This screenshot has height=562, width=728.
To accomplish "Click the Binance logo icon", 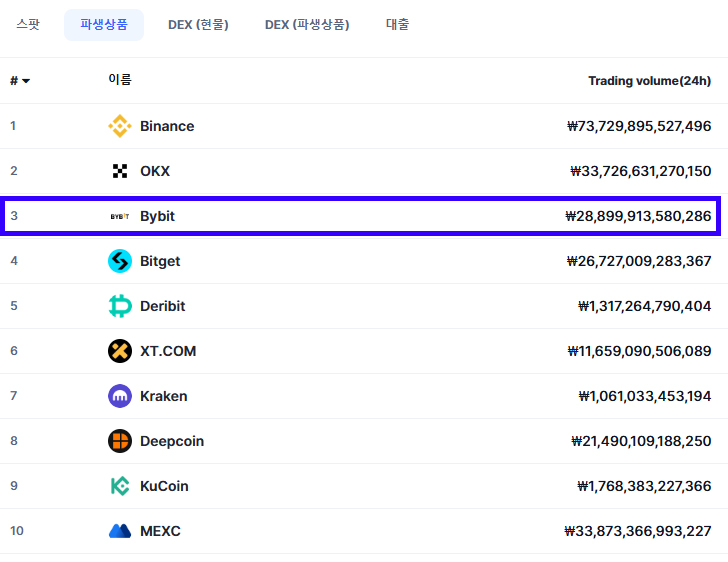I will pyautogui.click(x=120, y=126).
